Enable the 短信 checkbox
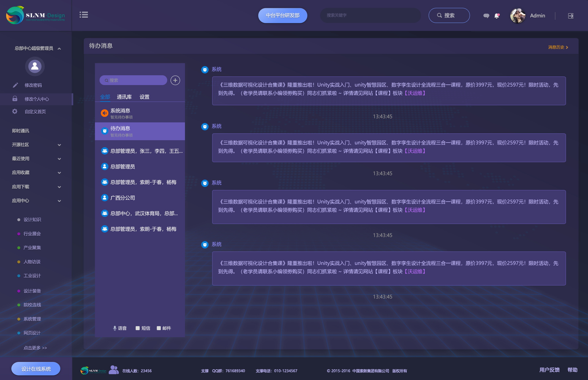Screen dimensions: 588x380 click(138, 328)
